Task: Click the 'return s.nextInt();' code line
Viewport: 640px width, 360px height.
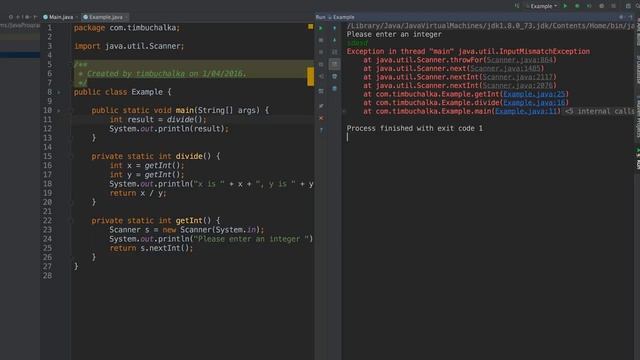Action: pyautogui.click(x=151, y=248)
